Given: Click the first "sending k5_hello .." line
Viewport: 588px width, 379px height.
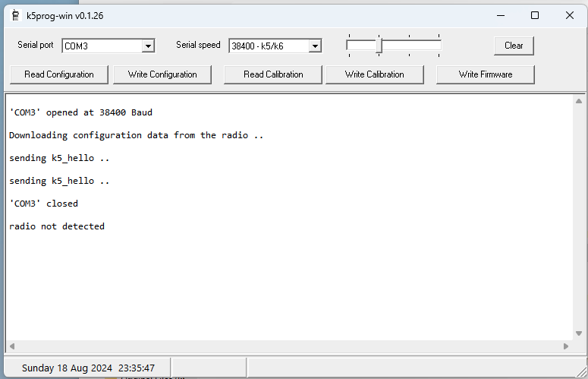Looking at the screenshot, I should pos(59,158).
